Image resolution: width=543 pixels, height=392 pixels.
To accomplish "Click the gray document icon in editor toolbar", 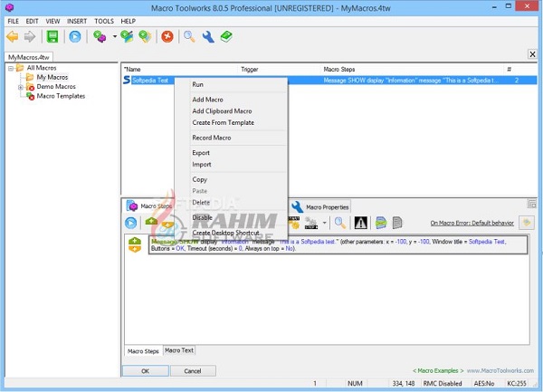I will point(397,223).
